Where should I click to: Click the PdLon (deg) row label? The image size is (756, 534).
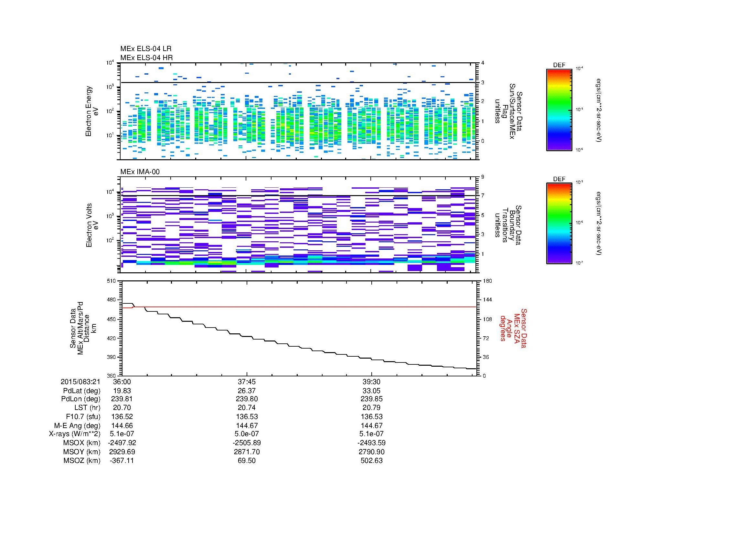coord(81,399)
